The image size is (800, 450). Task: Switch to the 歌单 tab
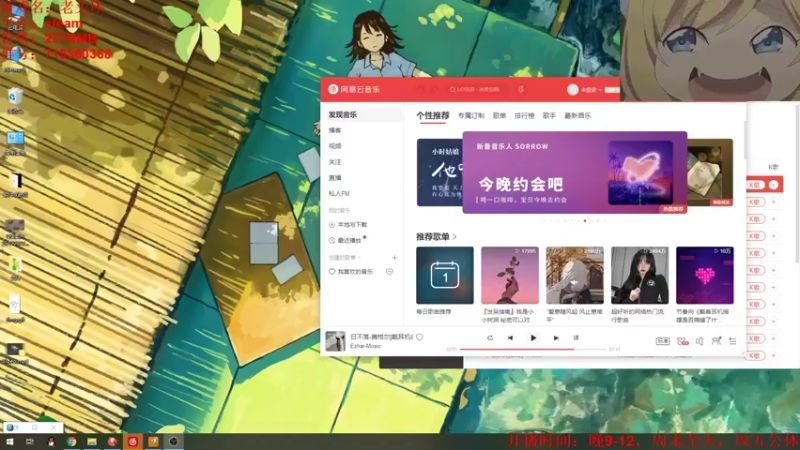(x=499, y=116)
